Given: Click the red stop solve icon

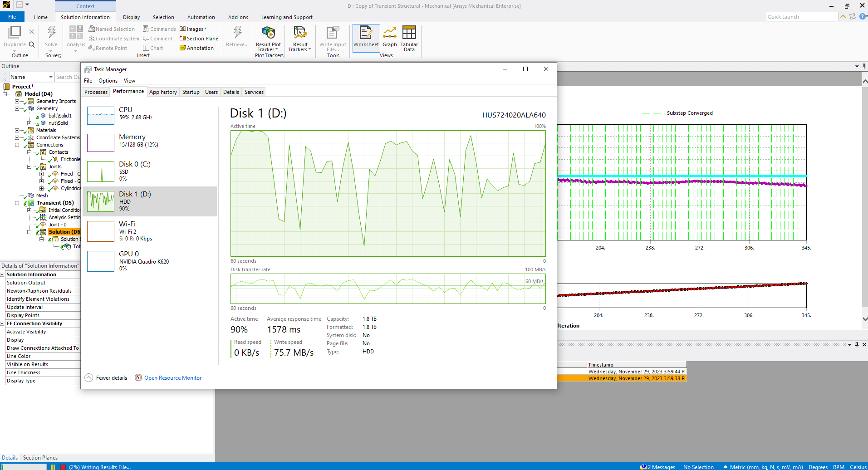Looking at the screenshot, I should click(63, 467).
